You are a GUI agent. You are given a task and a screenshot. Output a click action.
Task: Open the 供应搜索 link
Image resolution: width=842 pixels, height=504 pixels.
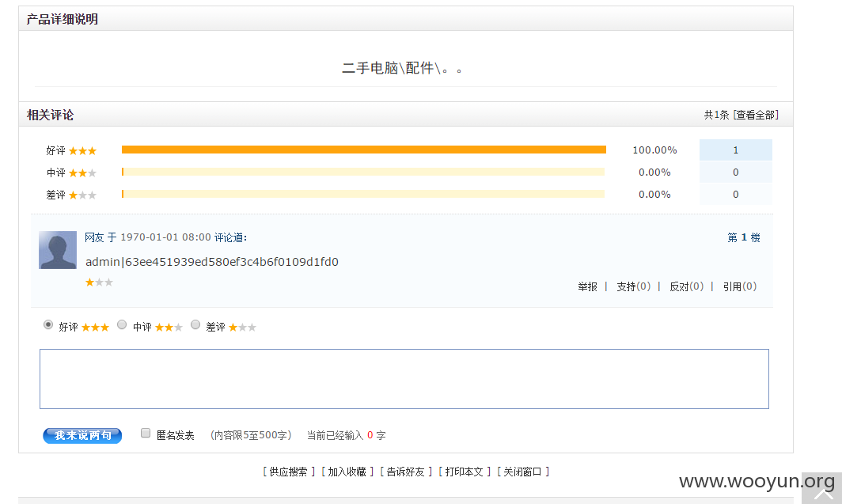pyautogui.click(x=288, y=472)
